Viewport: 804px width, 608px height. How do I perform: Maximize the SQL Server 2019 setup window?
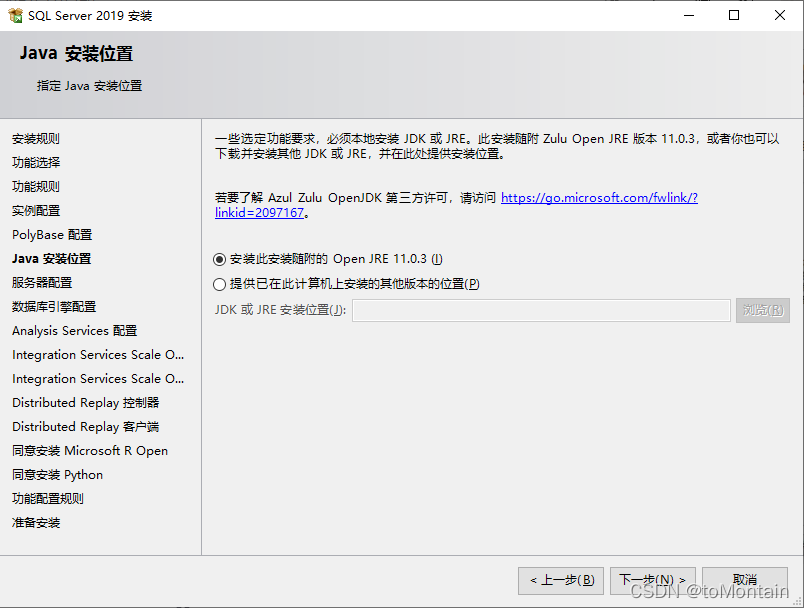coord(734,15)
